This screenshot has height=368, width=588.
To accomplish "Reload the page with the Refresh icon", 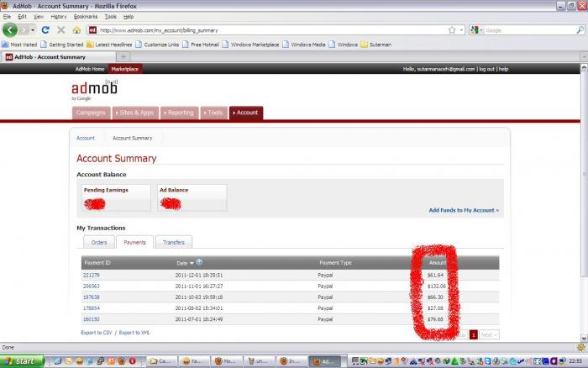I will [x=45, y=30].
